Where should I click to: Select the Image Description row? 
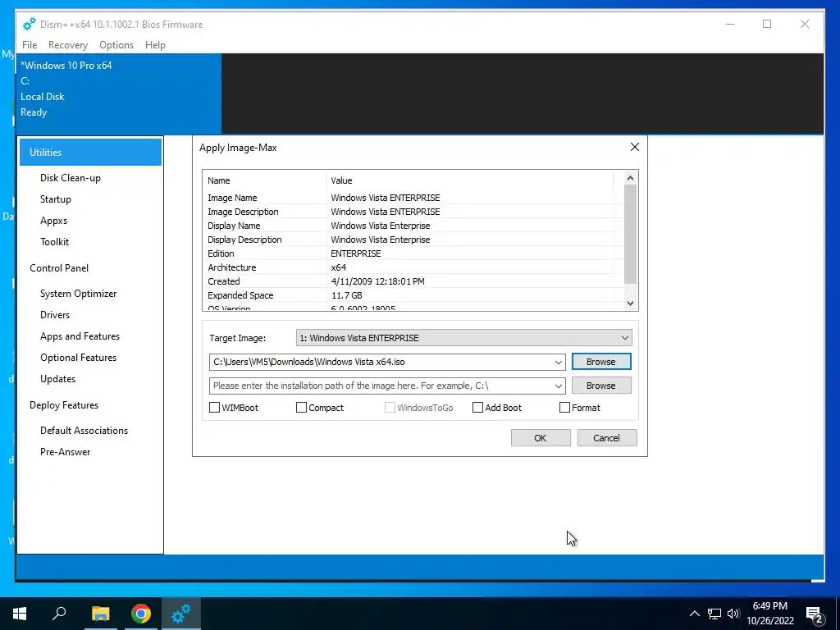[413, 212]
